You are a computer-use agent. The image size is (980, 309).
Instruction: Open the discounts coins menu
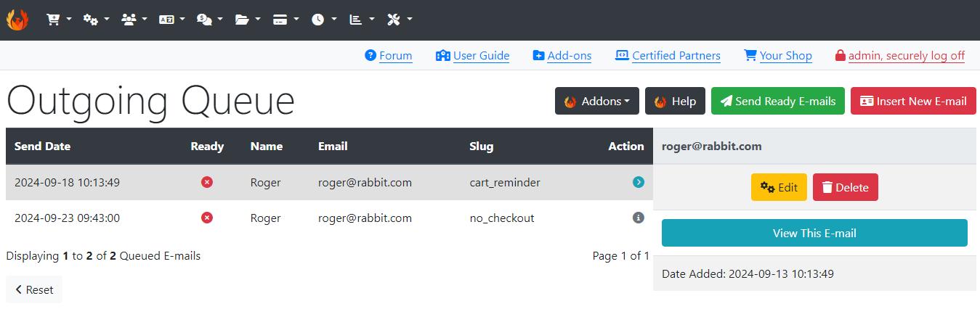tap(210, 20)
